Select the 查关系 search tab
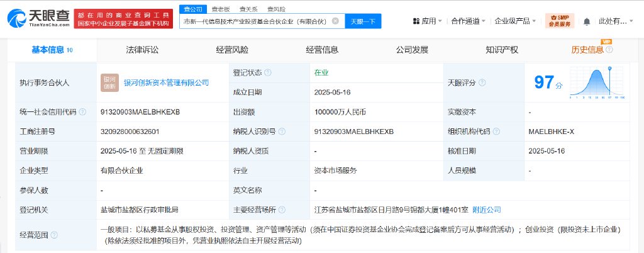This screenshot has height=253, width=644. pos(248,9)
